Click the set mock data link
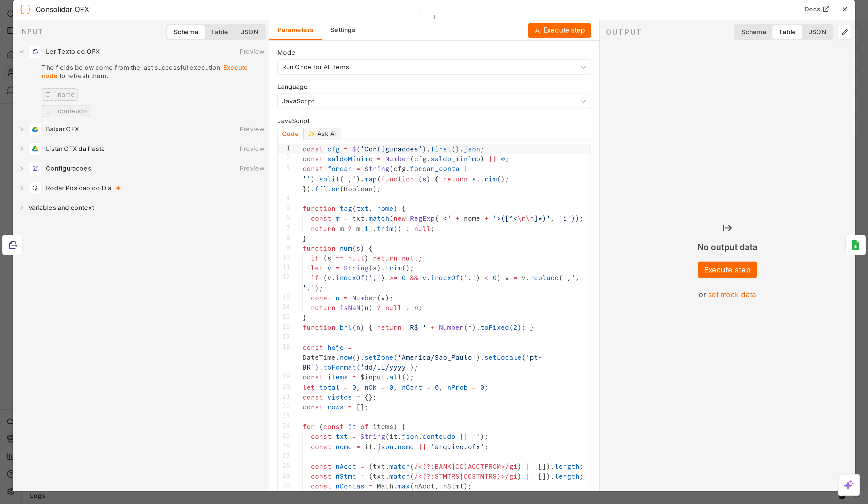This screenshot has width=868, height=504. pos(732,295)
